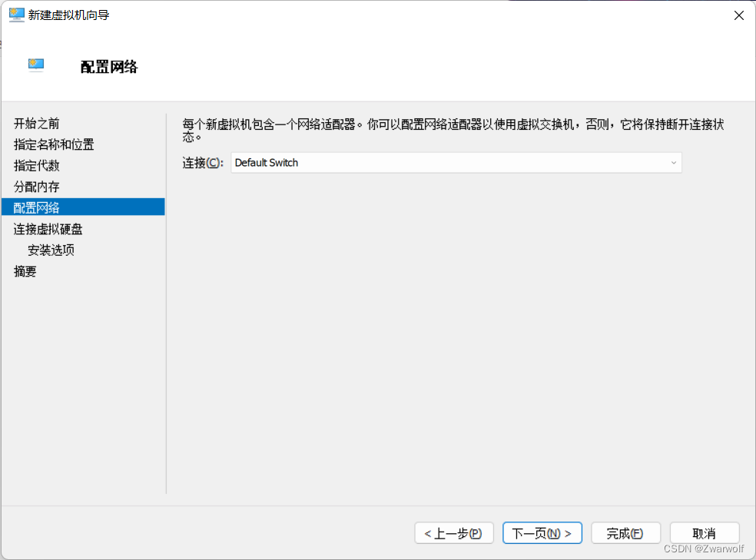Click the 连接(C): label
The height and width of the screenshot is (560, 756).
(x=203, y=163)
